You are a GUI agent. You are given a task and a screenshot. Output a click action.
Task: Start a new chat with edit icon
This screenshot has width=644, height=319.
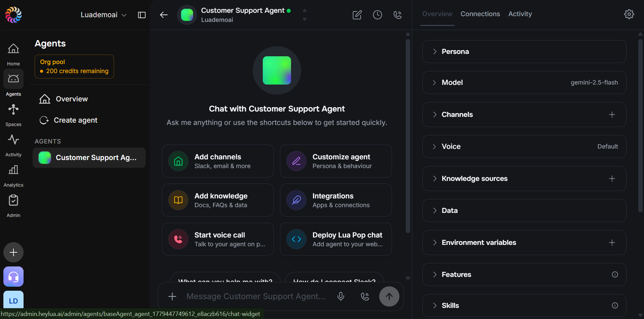pos(357,15)
